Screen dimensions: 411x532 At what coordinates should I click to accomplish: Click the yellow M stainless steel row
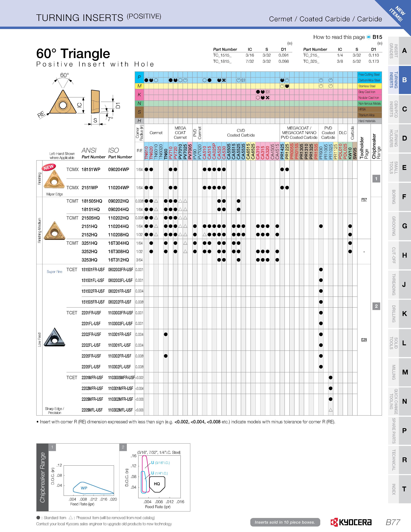246,86
